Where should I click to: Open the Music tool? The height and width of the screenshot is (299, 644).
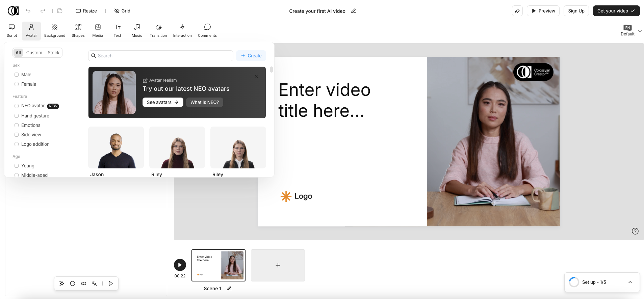[x=137, y=31]
